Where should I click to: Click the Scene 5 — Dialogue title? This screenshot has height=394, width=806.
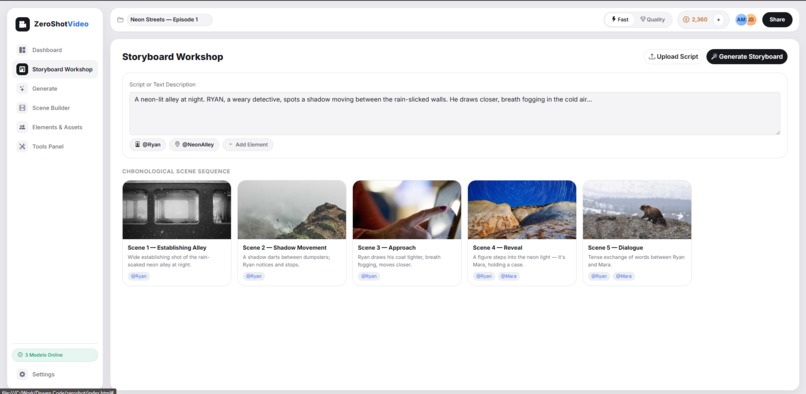point(615,247)
